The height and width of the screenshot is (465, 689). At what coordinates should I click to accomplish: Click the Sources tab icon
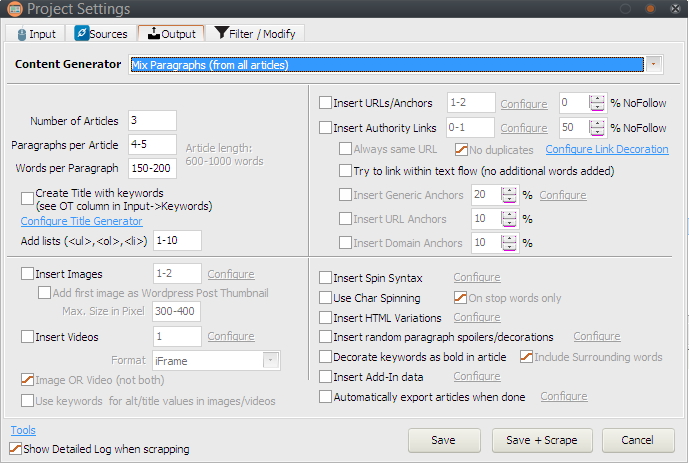click(82, 34)
